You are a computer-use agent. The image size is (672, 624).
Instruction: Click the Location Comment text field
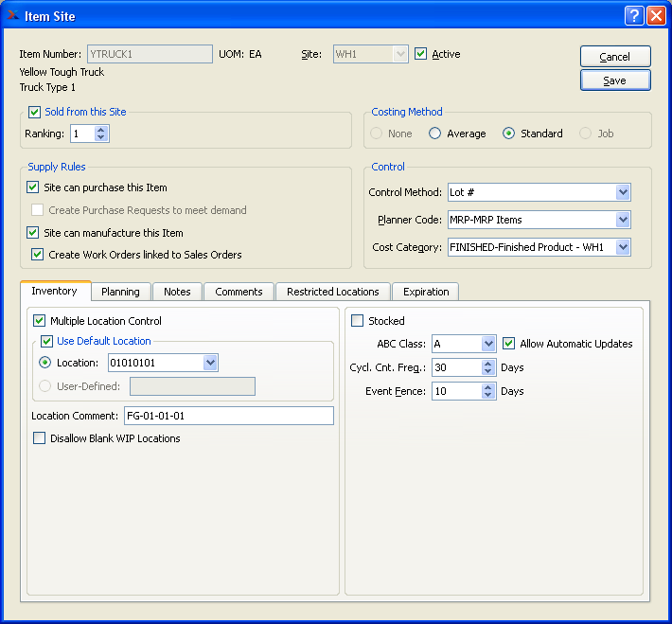point(227,416)
